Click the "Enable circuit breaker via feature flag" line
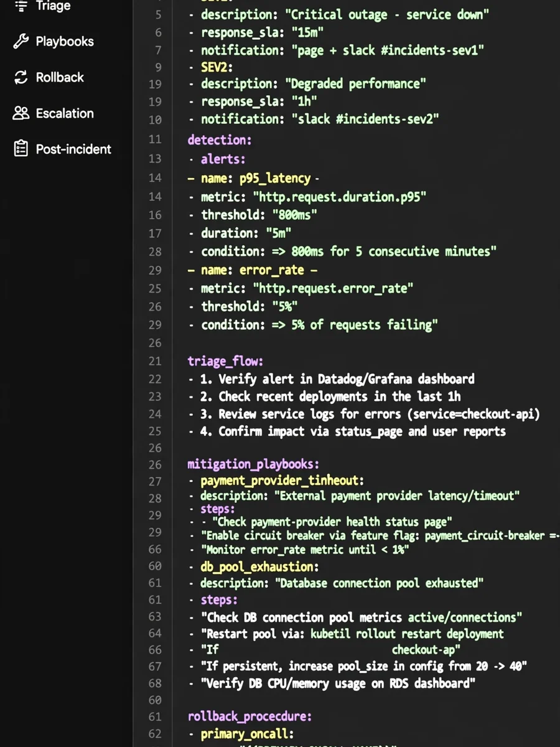 tap(374, 535)
